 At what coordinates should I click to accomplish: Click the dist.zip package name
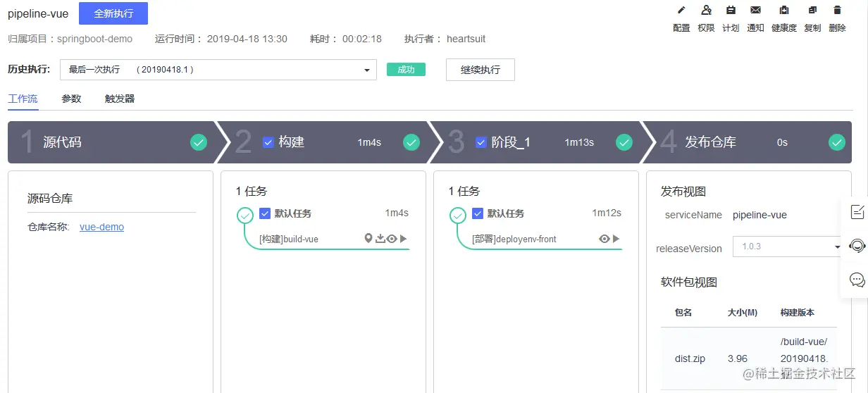690,358
